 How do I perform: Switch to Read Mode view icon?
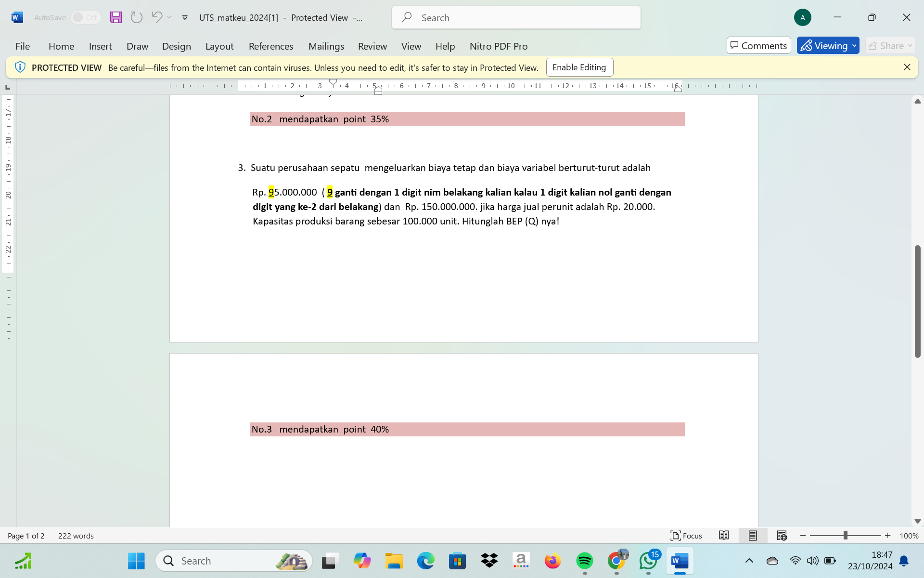(x=724, y=536)
